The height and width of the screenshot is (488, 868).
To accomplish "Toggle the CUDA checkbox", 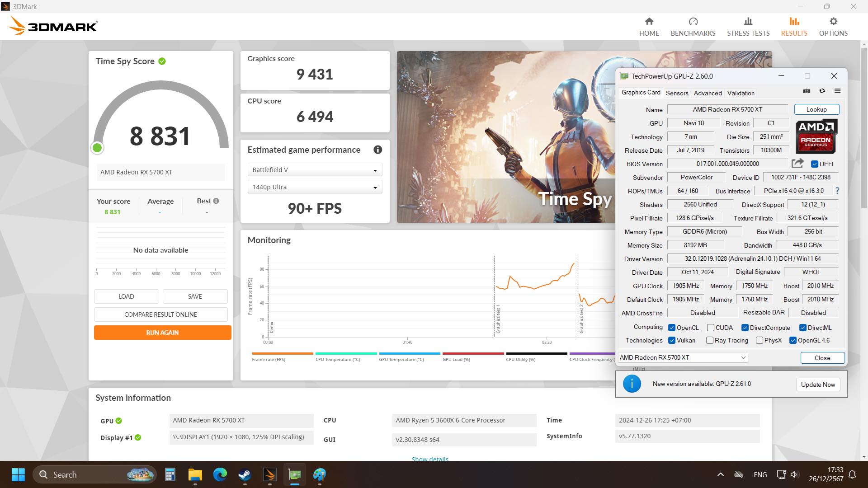I will (711, 328).
